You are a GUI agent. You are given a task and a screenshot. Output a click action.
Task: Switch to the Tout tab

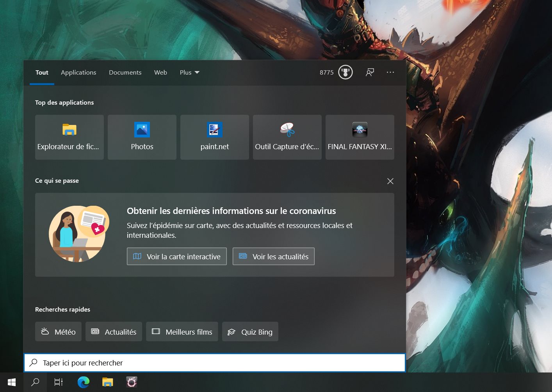point(42,73)
